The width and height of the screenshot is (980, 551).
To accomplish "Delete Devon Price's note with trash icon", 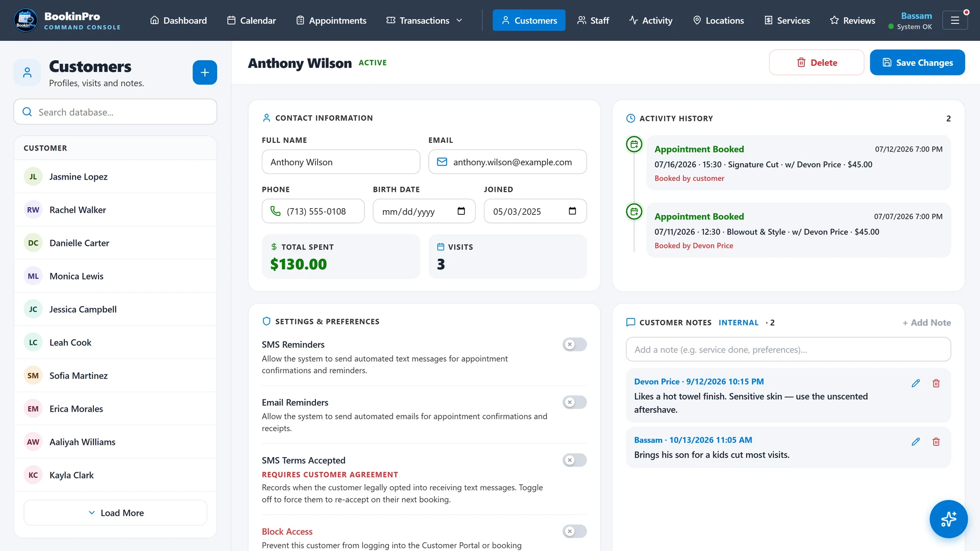I will pos(936,383).
